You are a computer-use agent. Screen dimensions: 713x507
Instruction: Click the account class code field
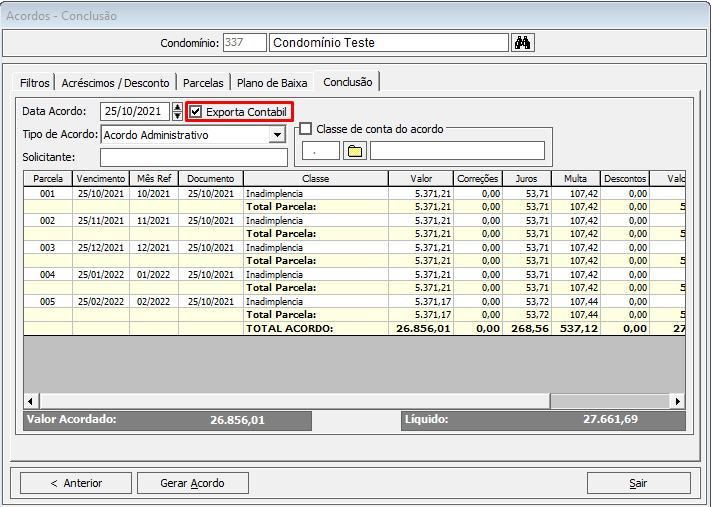[x=321, y=151]
